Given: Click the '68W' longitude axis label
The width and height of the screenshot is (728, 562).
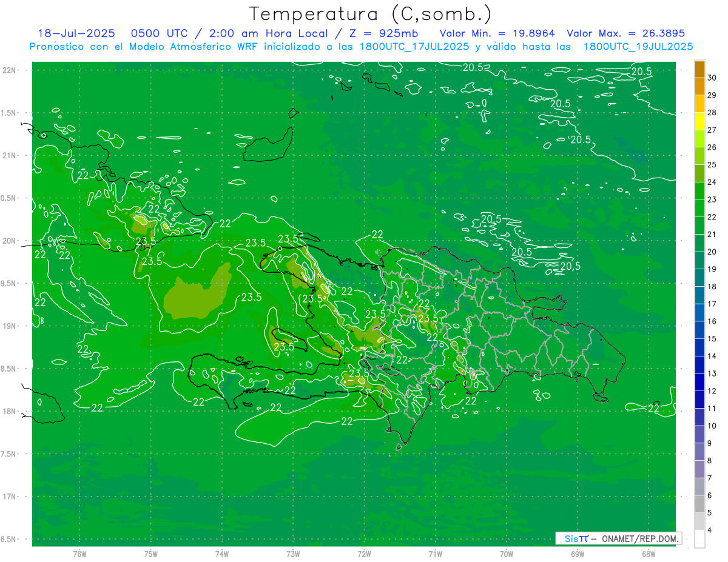Looking at the screenshot, I should tap(649, 554).
